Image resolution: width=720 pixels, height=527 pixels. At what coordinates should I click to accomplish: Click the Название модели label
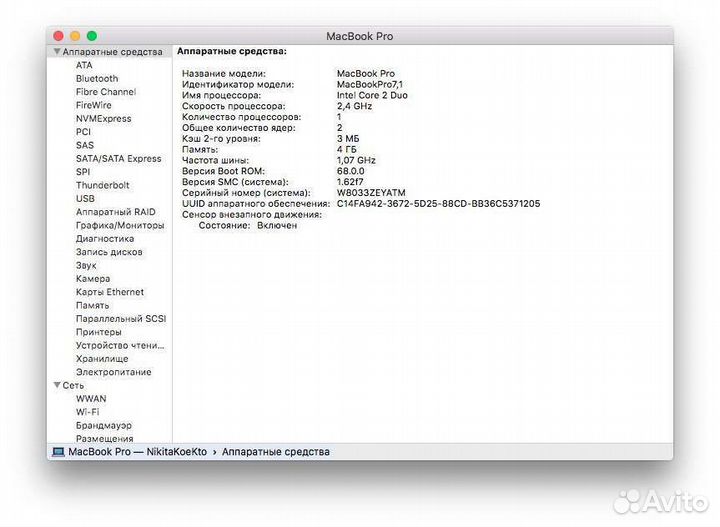click(224, 73)
